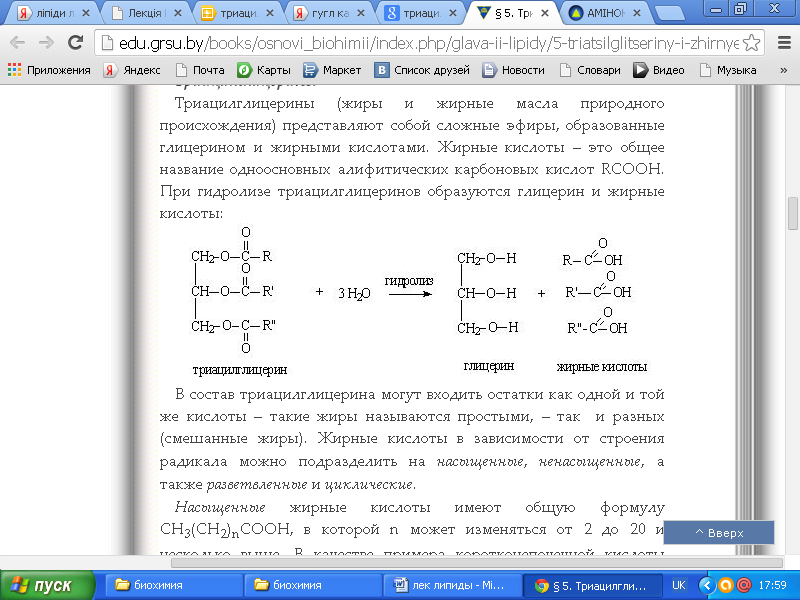Screen dimensions: 800x600
Task: Open the Новости bookmark
Action: coord(513,70)
